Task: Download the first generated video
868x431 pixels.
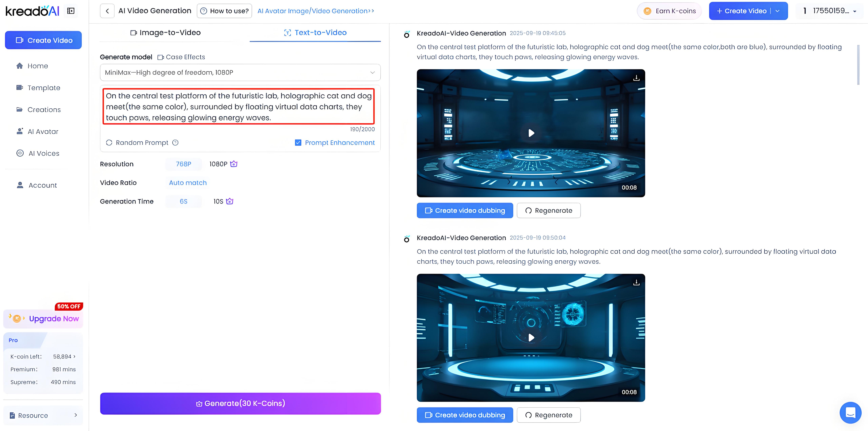Action: click(636, 78)
